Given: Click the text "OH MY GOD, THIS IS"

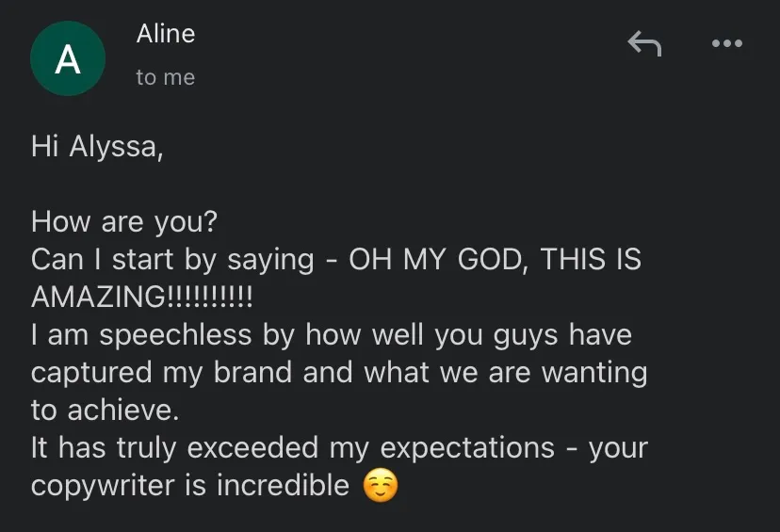Looking at the screenshot, I should [495, 260].
